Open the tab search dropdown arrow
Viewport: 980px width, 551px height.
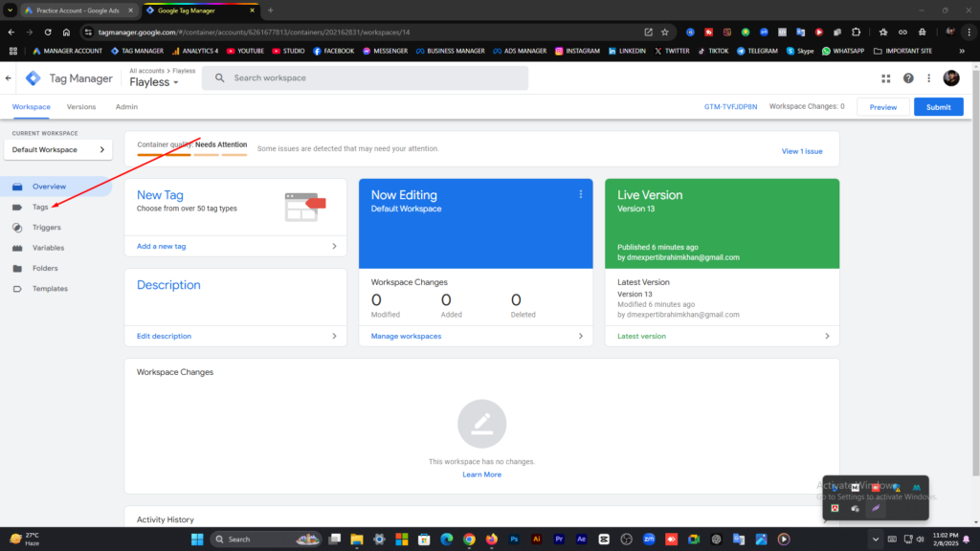point(10,11)
